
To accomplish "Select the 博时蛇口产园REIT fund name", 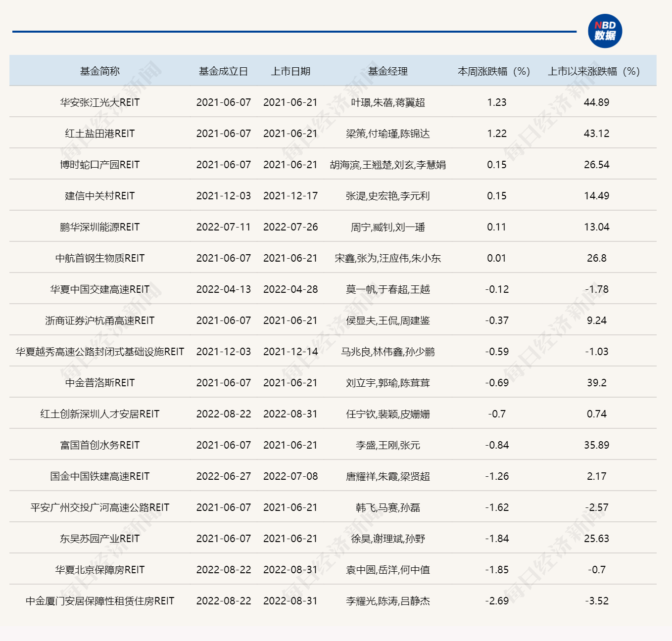I will 100,165.
